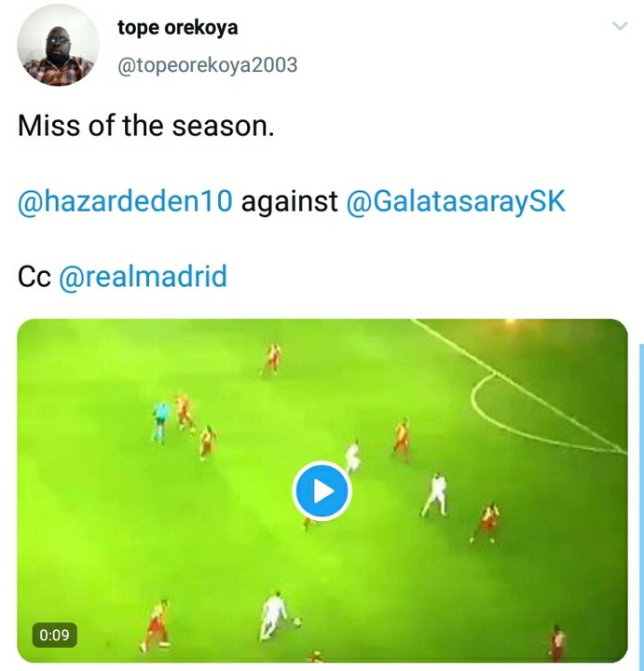The image size is (644, 671).
Task: Click the word "against" in the tweet
Action: (289, 202)
